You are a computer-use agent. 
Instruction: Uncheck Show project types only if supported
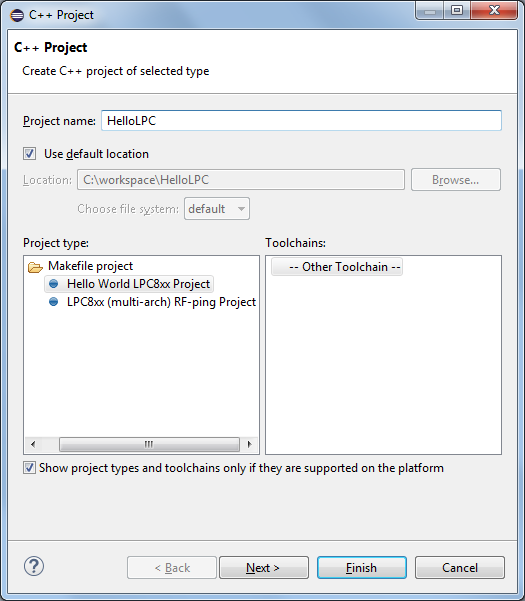click(29, 468)
